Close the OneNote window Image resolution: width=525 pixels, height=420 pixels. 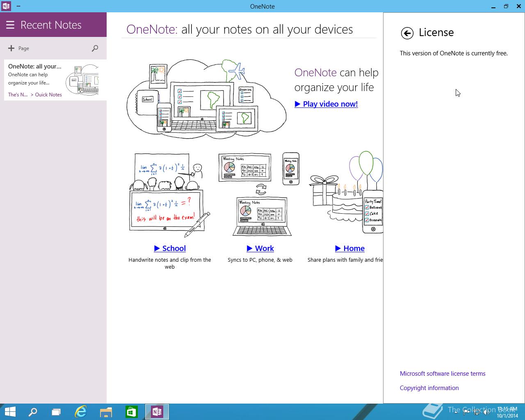point(519,6)
